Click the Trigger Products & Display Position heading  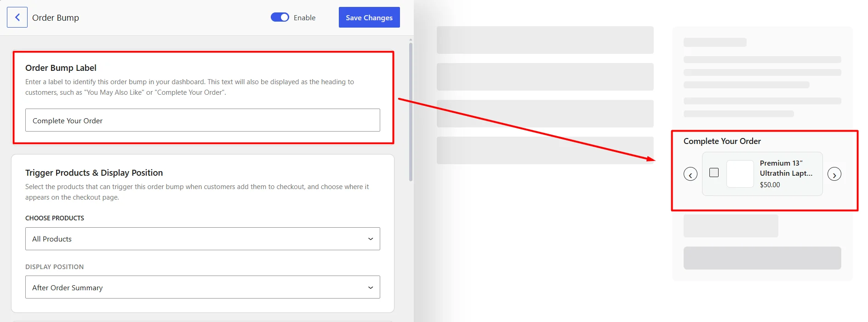pos(94,172)
